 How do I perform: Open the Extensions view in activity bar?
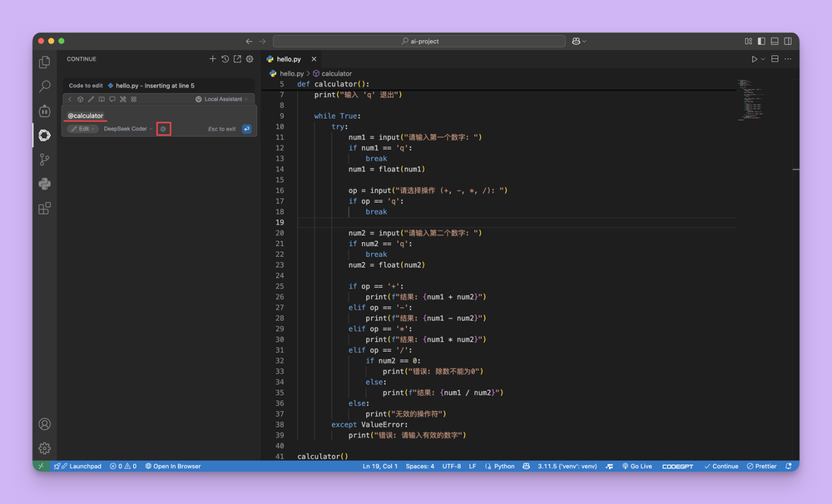45,208
